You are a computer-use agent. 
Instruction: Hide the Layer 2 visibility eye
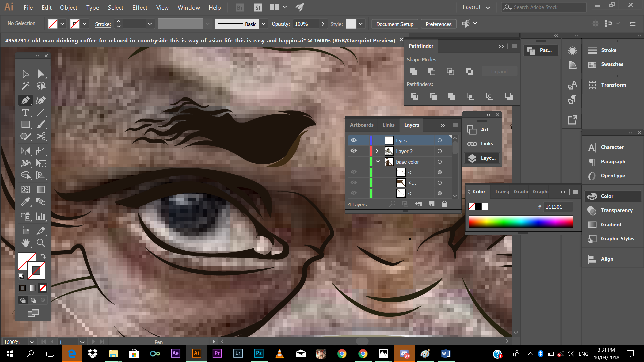pyautogui.click(x=354, y=151)
